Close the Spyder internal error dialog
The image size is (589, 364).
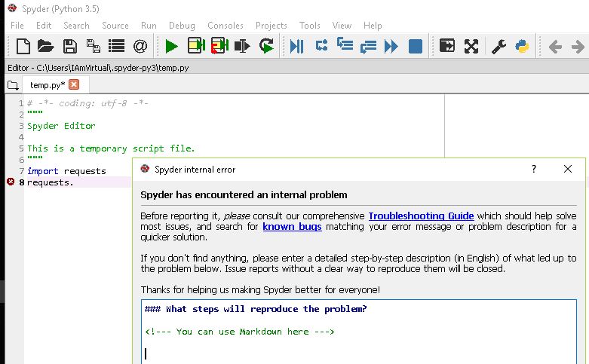568,170
